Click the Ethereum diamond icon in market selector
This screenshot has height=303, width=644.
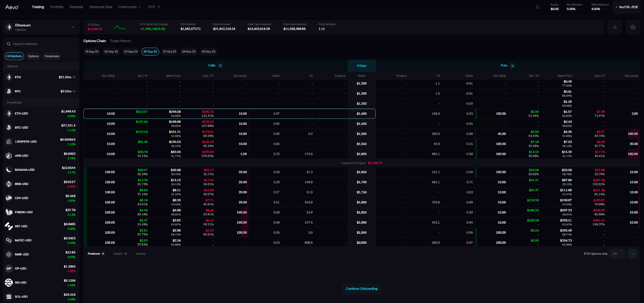point(9,27)
